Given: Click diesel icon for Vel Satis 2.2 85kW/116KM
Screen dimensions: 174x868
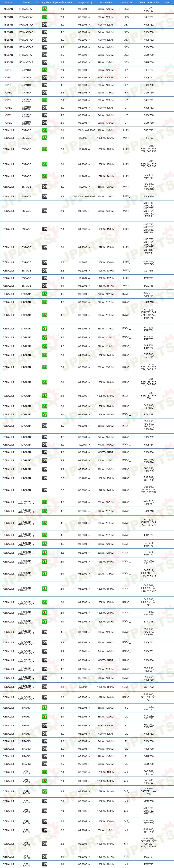Looking at the screenshot, I should coord(45,830).
